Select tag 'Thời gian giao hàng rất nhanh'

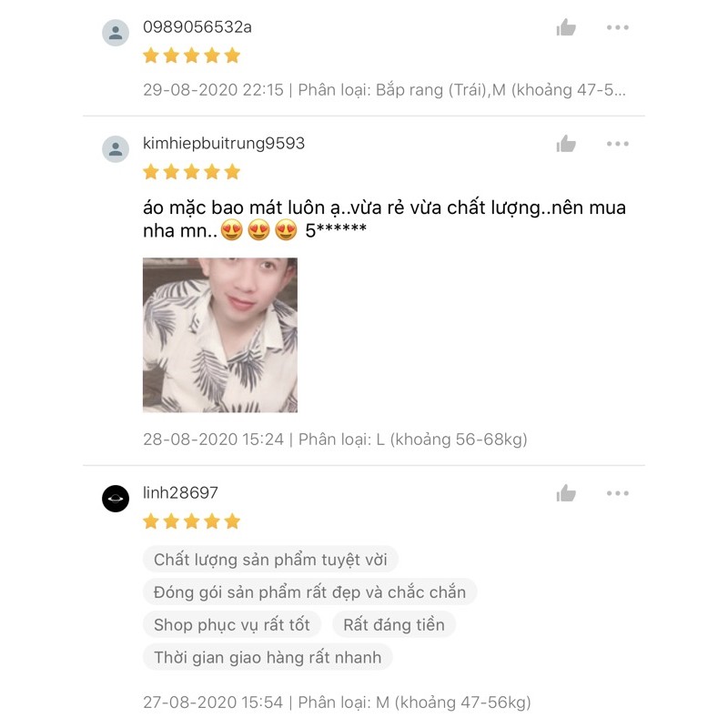(x=268, y=657)
